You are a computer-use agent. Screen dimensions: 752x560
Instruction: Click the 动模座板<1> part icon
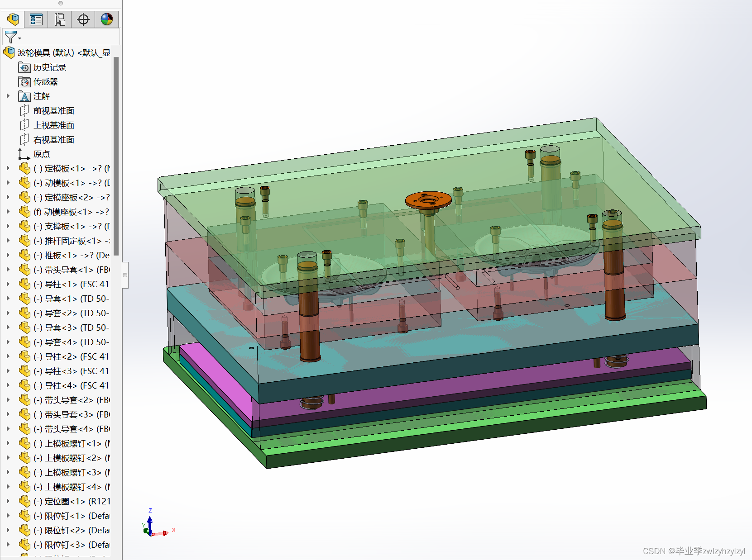click(24, 212)
